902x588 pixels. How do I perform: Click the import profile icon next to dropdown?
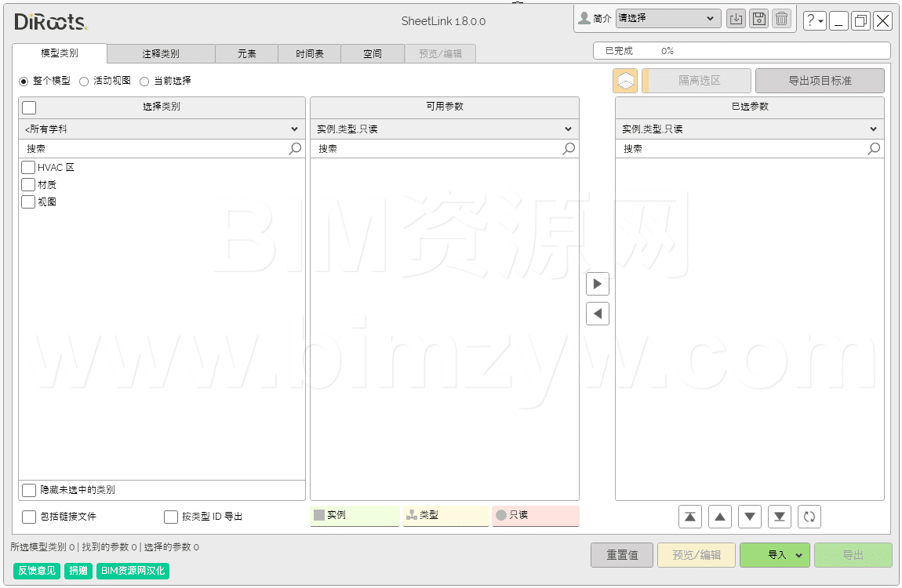(x=736, y=20)
